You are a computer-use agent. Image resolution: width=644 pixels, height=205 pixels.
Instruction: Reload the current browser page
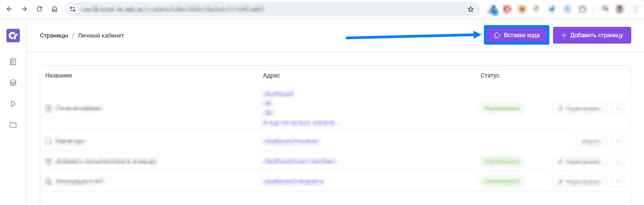[x=39, y=9]
